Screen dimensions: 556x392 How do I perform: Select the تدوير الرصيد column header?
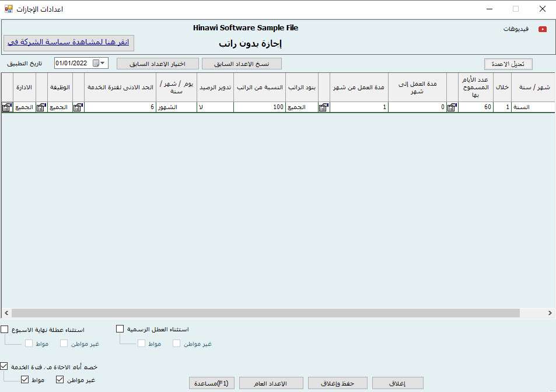click(215, 87)
